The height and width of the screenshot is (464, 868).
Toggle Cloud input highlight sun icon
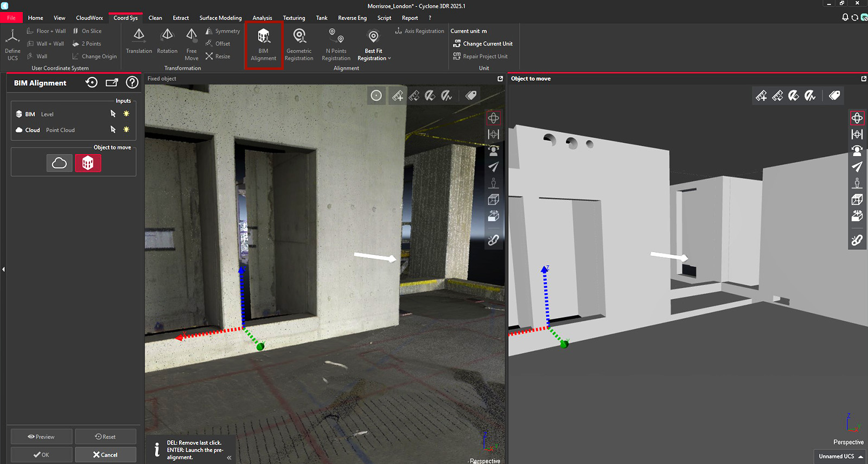click(x=126, y=130)
